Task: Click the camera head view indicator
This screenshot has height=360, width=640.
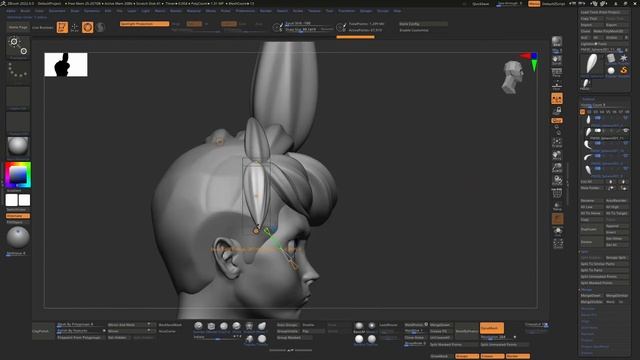Action: [513, 77]
